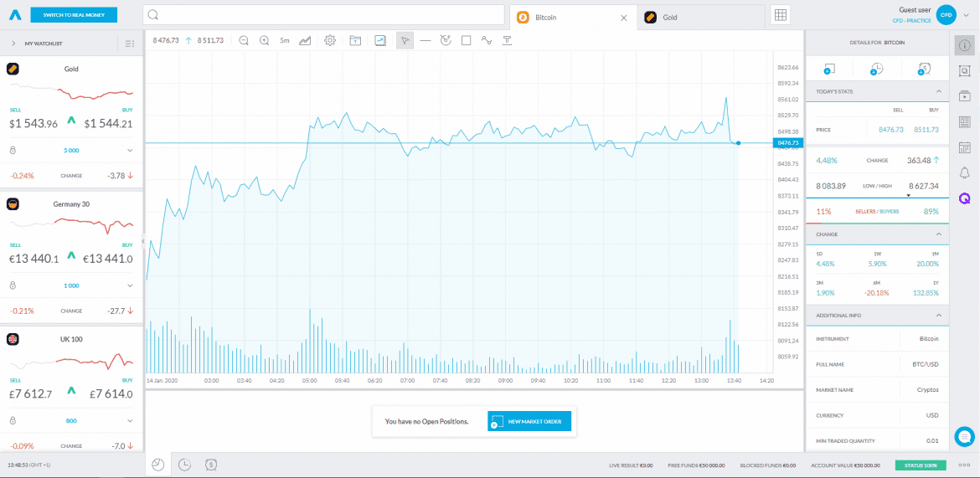Collapse the Today's Stats section

938,91
